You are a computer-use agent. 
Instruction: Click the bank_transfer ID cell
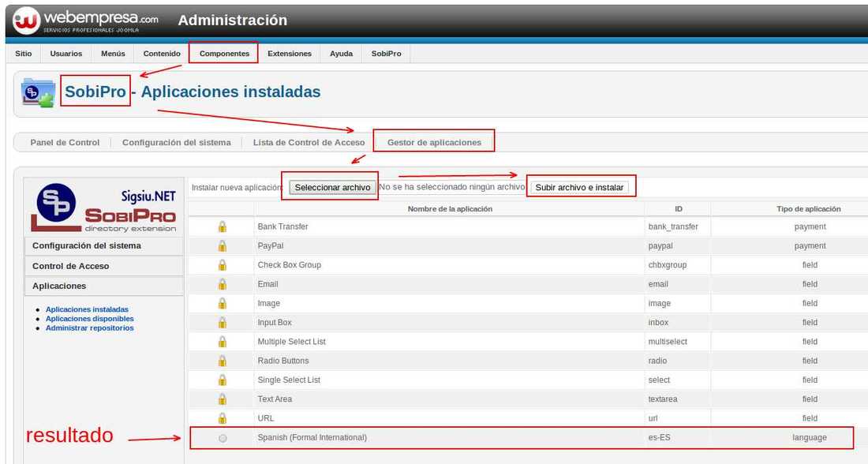[x=673, y=226]
